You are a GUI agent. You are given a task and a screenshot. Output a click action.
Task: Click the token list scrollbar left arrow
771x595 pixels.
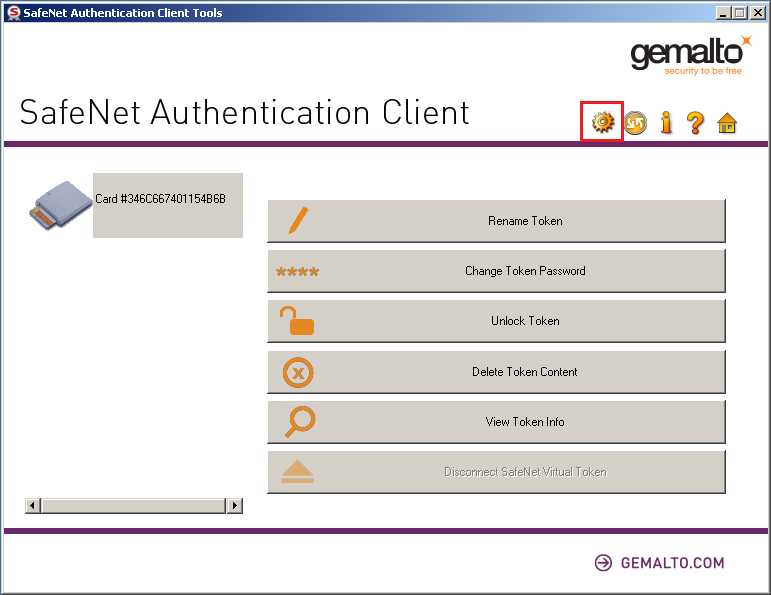coord(33,506)
